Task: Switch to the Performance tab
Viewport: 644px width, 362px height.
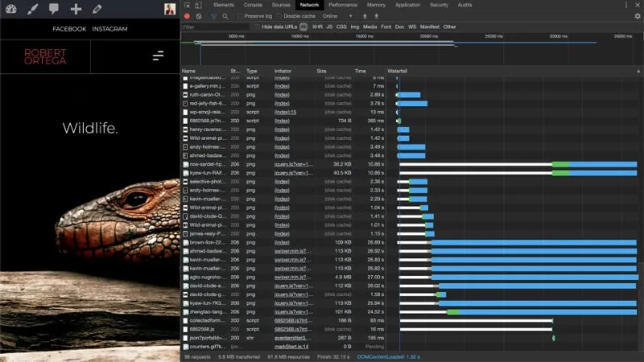Action: point(343,5)
